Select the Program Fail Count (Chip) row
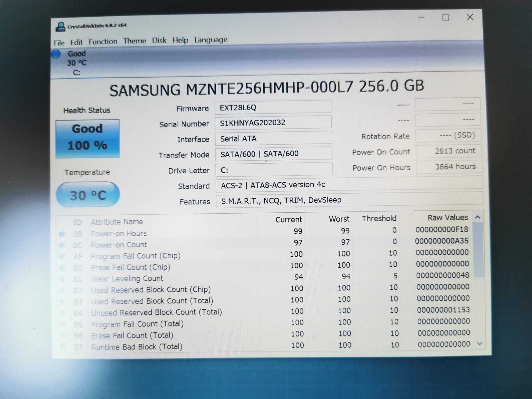This screenshot has height=399, width=532. (264, 254)
